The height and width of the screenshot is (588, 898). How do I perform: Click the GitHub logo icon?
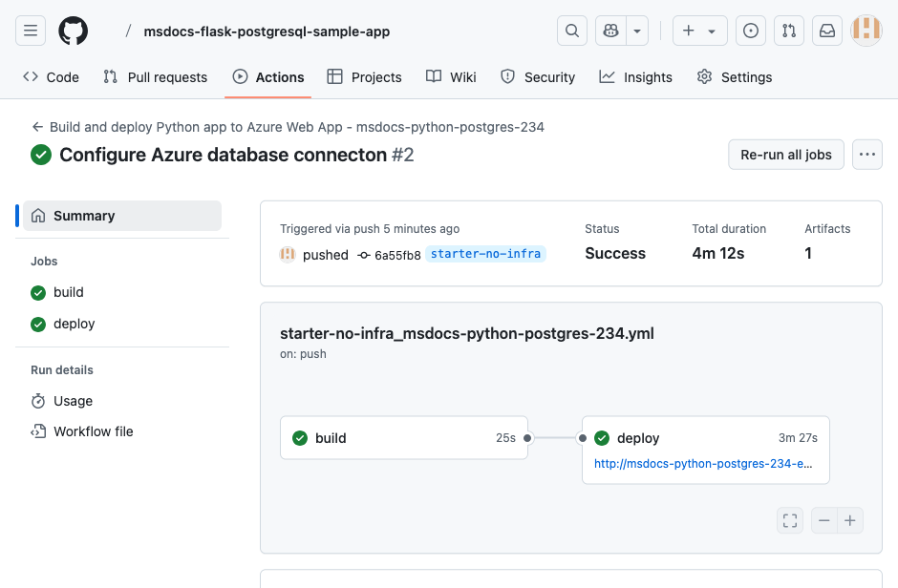point(74,30)
